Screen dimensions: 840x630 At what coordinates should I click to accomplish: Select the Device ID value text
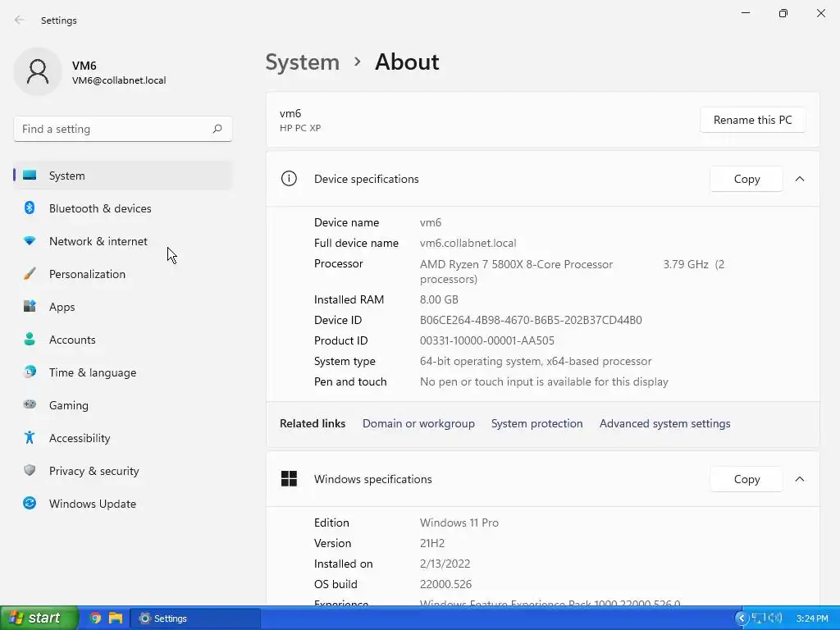pos(531,320)
